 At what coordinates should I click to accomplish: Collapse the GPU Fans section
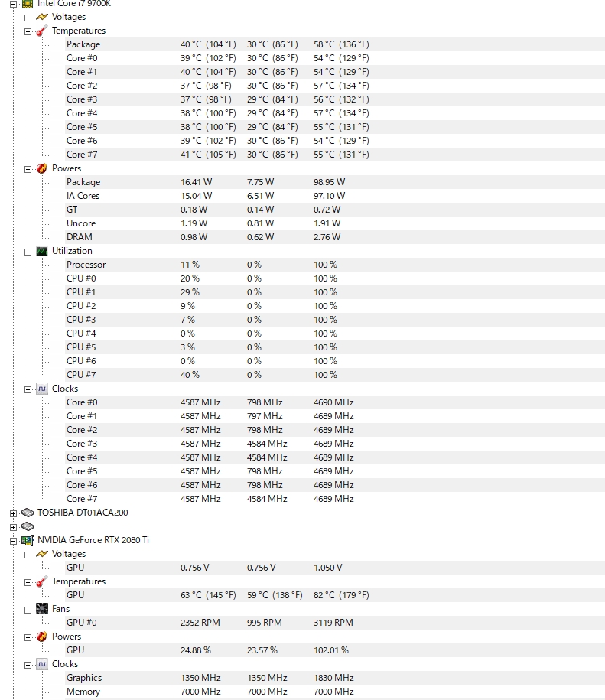pyautogui.click(x=28, y=610)
